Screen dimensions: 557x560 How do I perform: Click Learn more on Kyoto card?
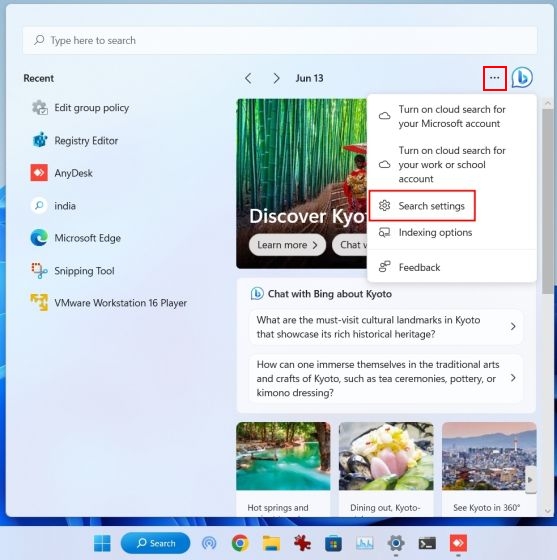point(287,245)
